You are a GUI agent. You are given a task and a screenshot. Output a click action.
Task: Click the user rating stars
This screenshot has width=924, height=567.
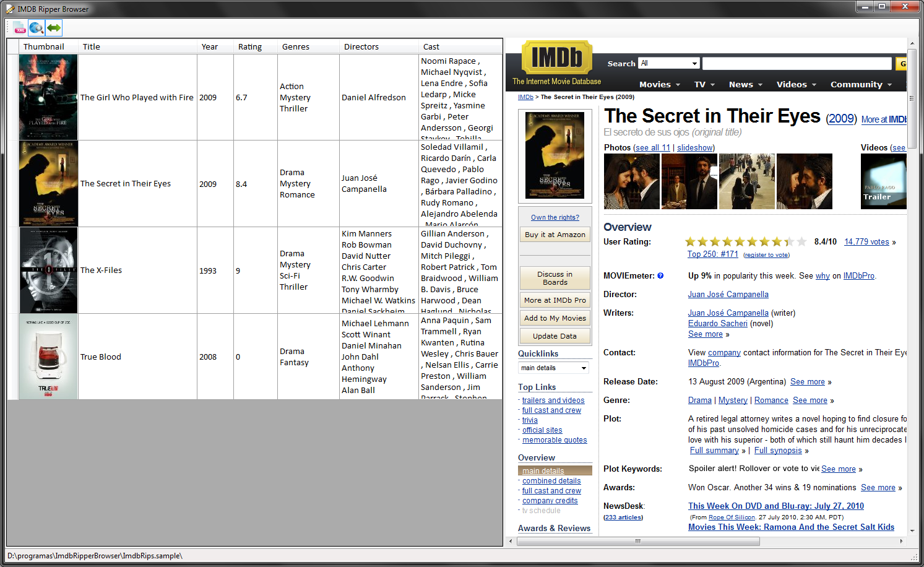pyautogui.click(x=746, y=242)
